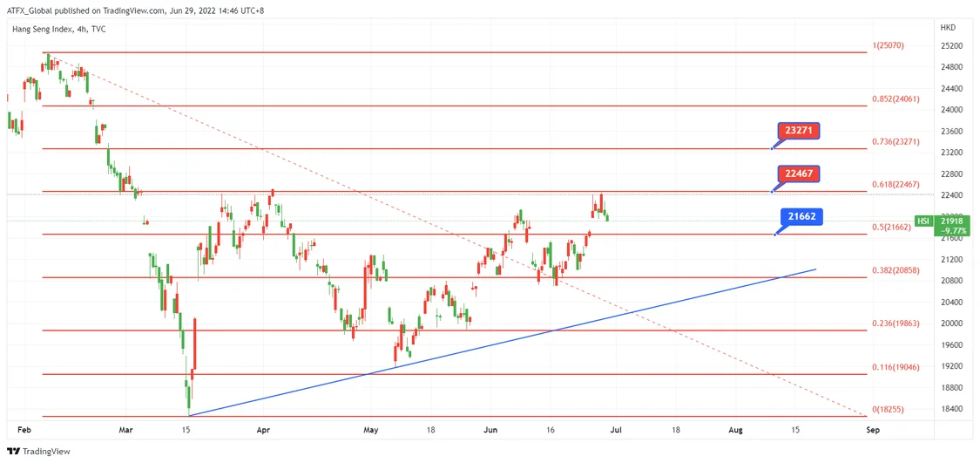Screen dimensions: 980x463
Task: Click the 18 date label after May
Action: coord(430,431)
